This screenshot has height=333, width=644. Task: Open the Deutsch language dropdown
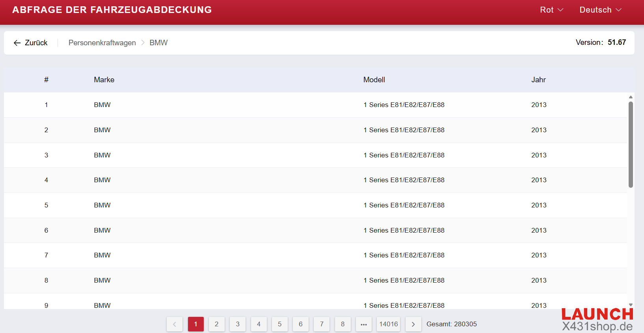(x=600, y=10)
